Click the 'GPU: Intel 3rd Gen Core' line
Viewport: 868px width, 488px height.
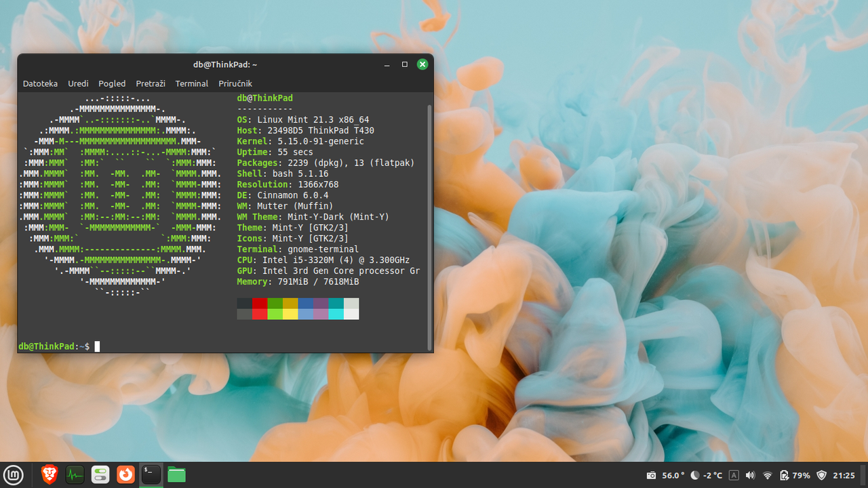click(328, 272)
